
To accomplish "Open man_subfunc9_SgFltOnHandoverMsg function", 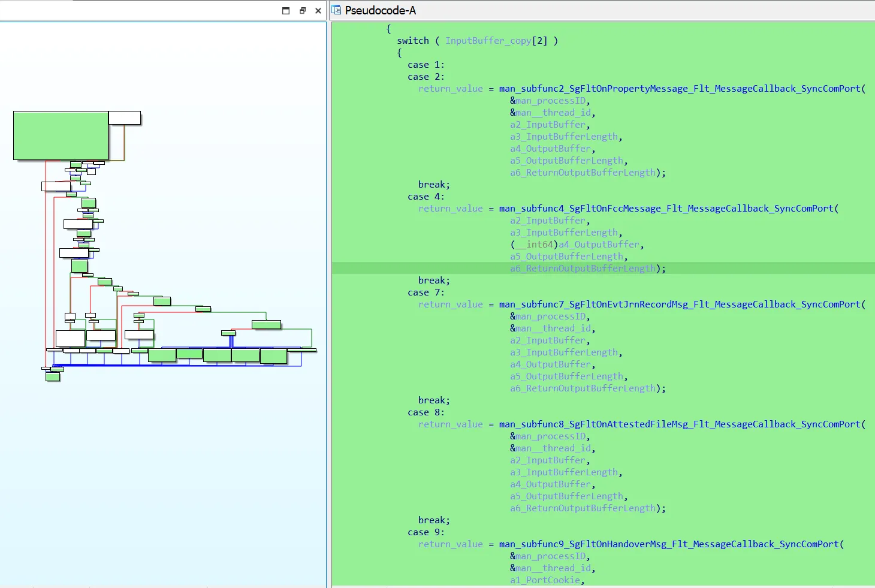I will [x=669, y=544].
